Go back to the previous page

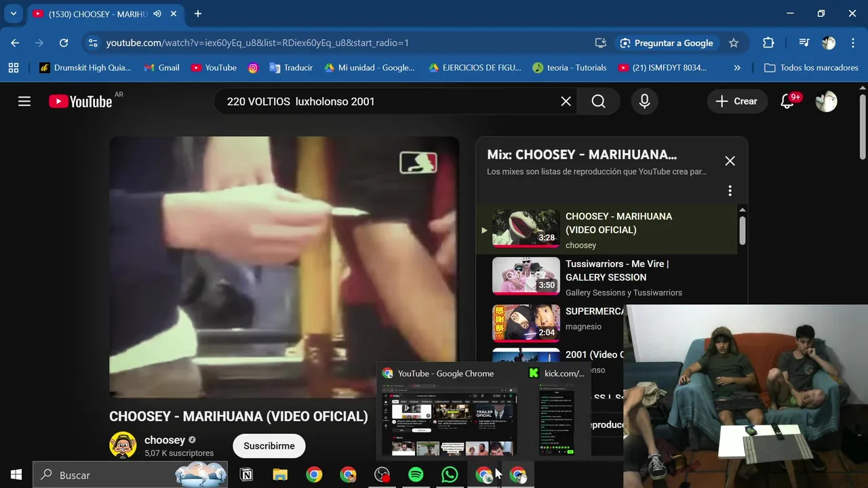point(15,43)
